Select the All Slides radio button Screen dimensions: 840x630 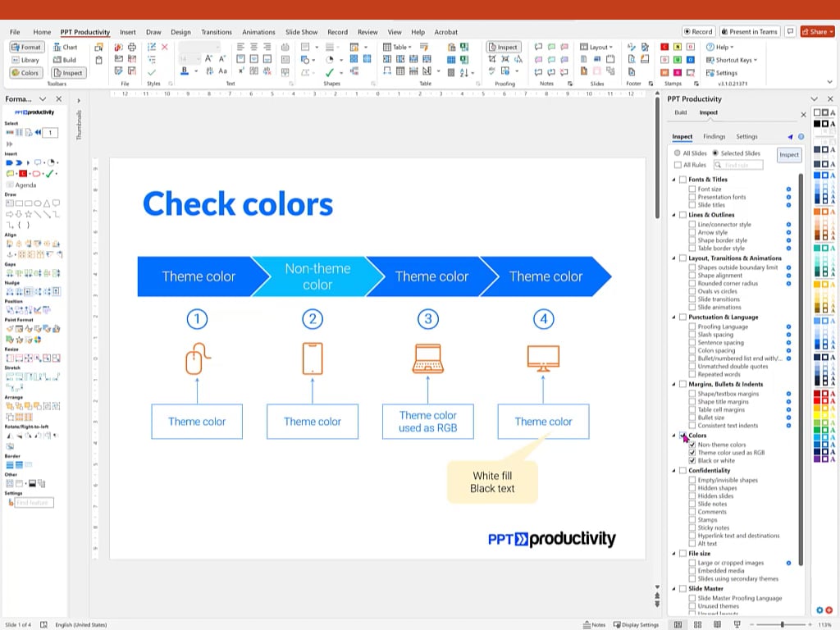pyautogui.click(x=677, y=153)
